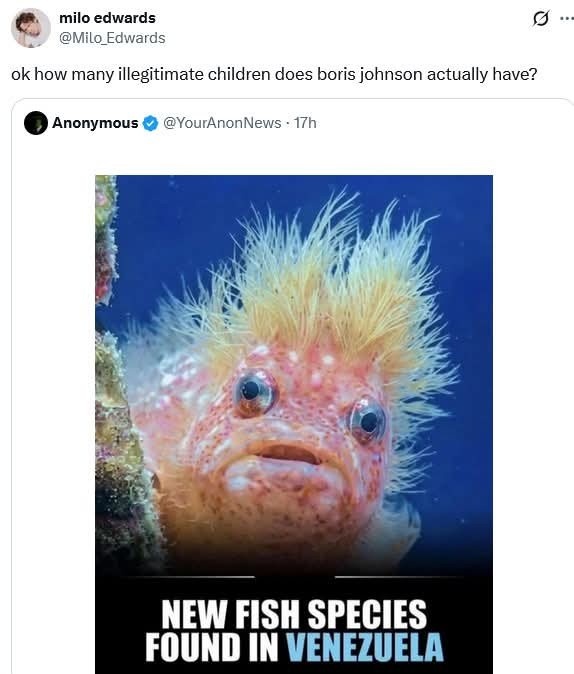Click the Anonymous display name

[95, 123]
